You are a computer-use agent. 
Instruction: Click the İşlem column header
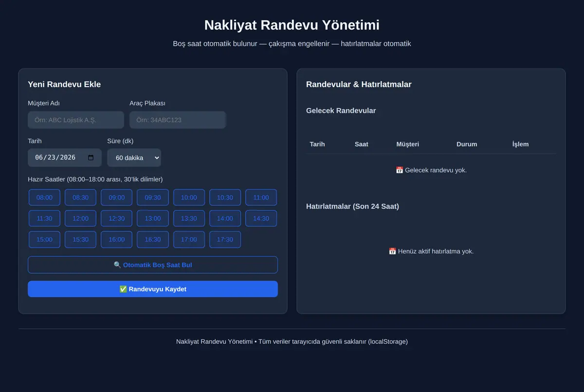point(520,144)
